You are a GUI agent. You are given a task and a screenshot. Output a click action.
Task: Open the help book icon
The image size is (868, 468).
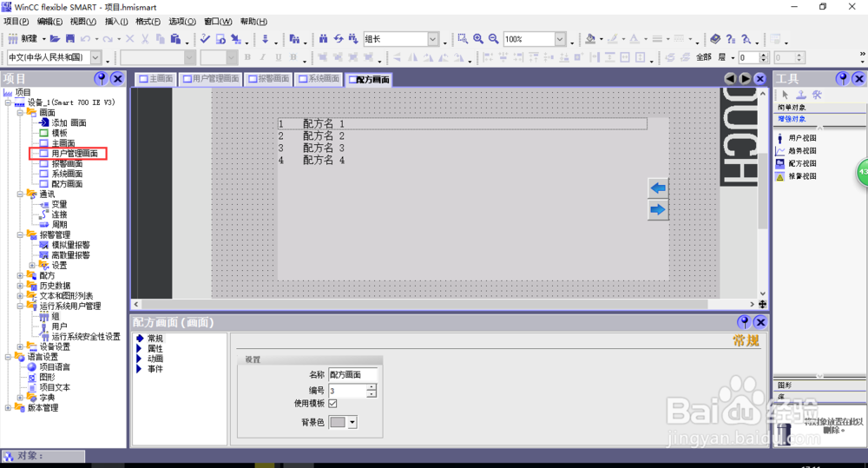coord(715,39)
